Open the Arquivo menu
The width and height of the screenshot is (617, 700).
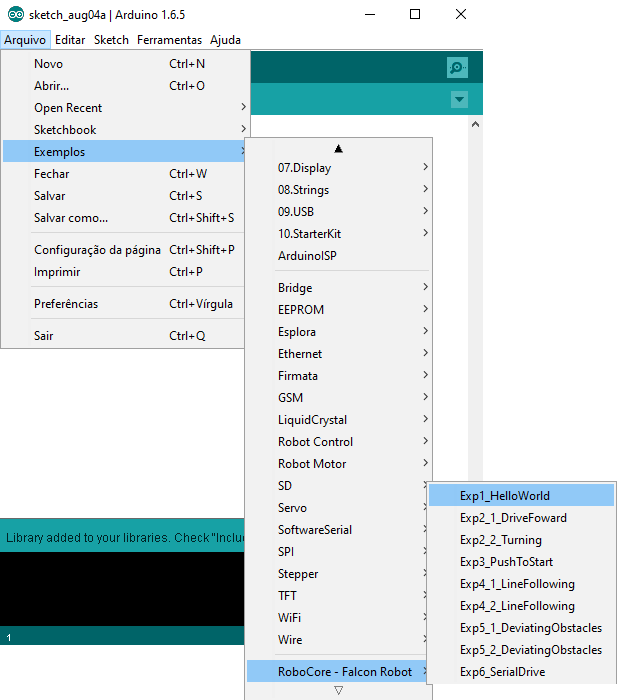(25, 40)
